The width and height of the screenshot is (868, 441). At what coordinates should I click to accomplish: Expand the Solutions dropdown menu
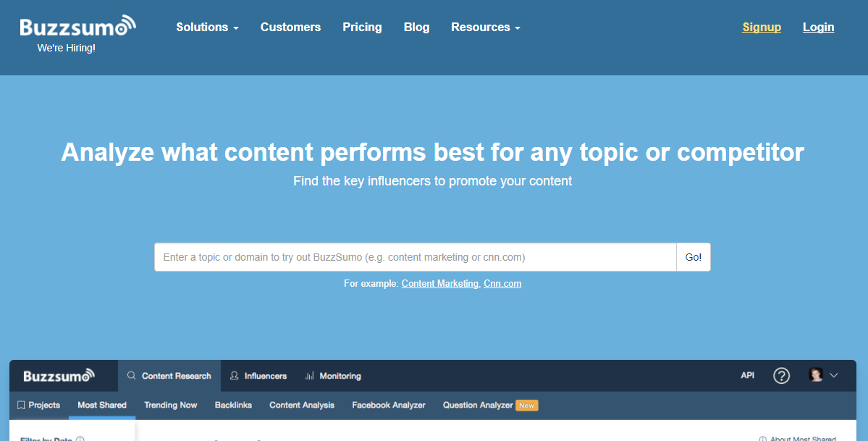[208, 27]
